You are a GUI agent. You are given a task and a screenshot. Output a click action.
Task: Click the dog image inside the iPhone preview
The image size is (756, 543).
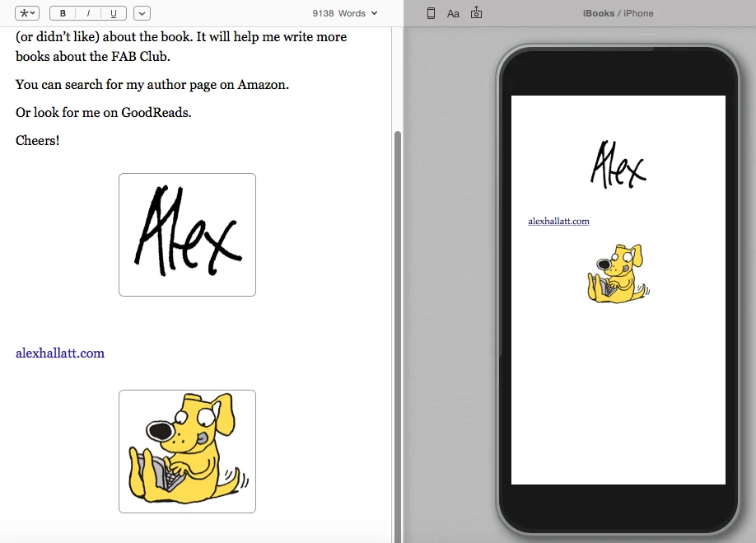(x=618, y=273)
